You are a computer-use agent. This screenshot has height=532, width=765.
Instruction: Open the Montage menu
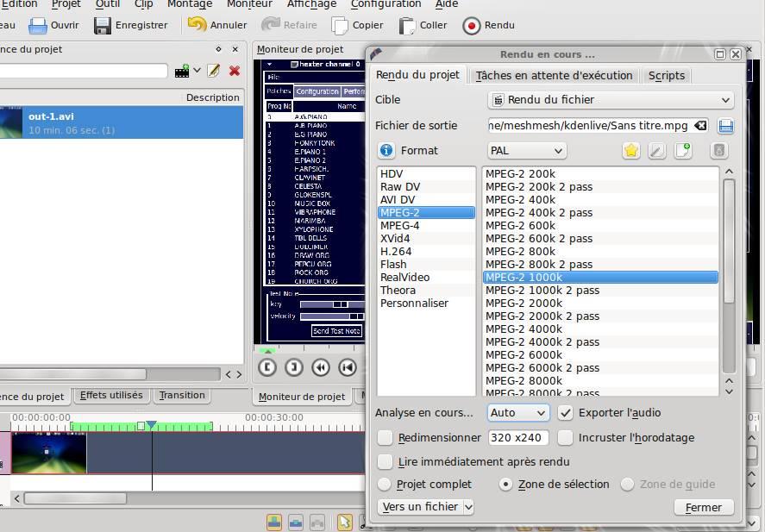[190, 4]
